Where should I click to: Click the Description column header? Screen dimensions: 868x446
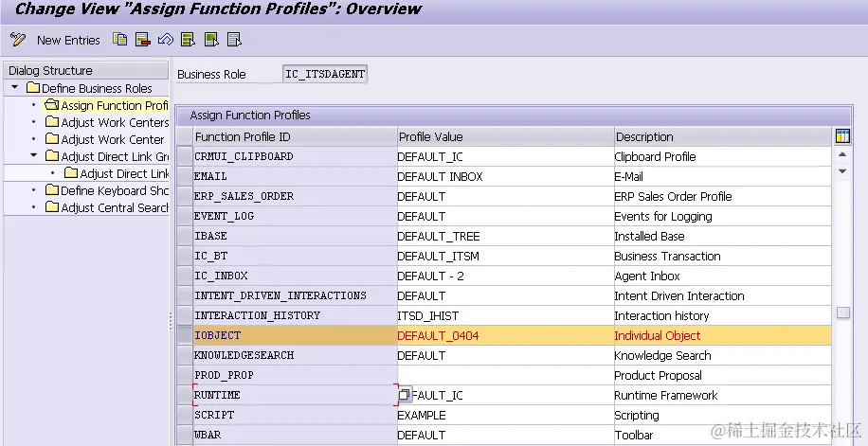(x=723, y=136)
